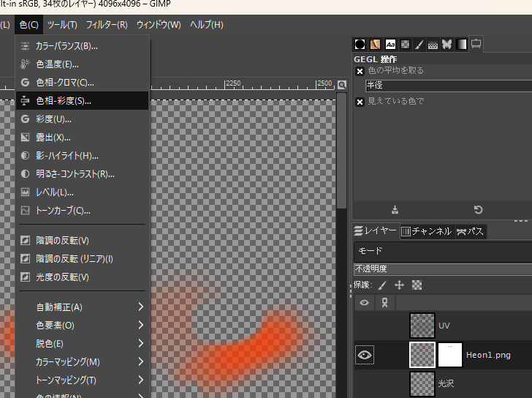The height and width of the screenshot is (398, 532).
Task: Choose 階調の反転 (リニア)(I) menu item
Action: click(x=82, y=259)
